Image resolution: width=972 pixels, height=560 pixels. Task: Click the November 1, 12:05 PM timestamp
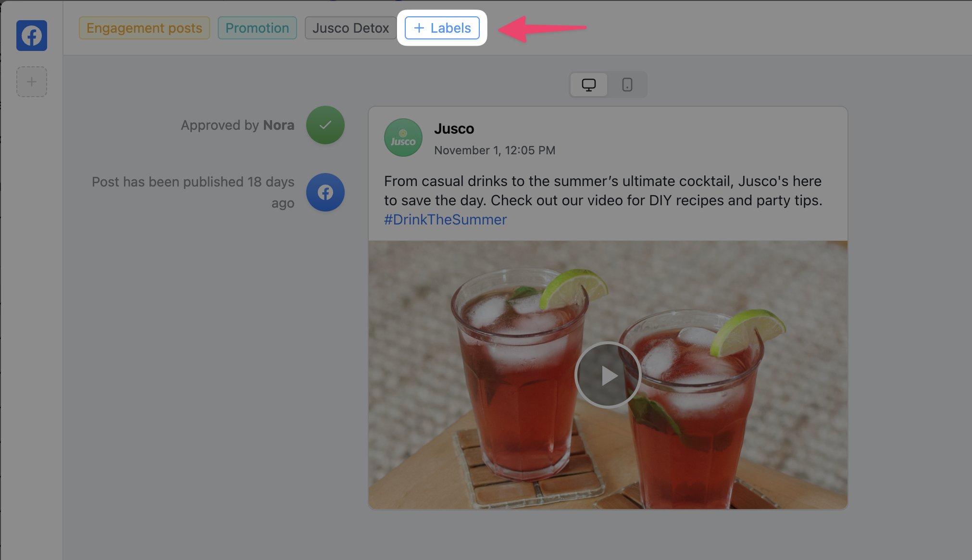494,150
